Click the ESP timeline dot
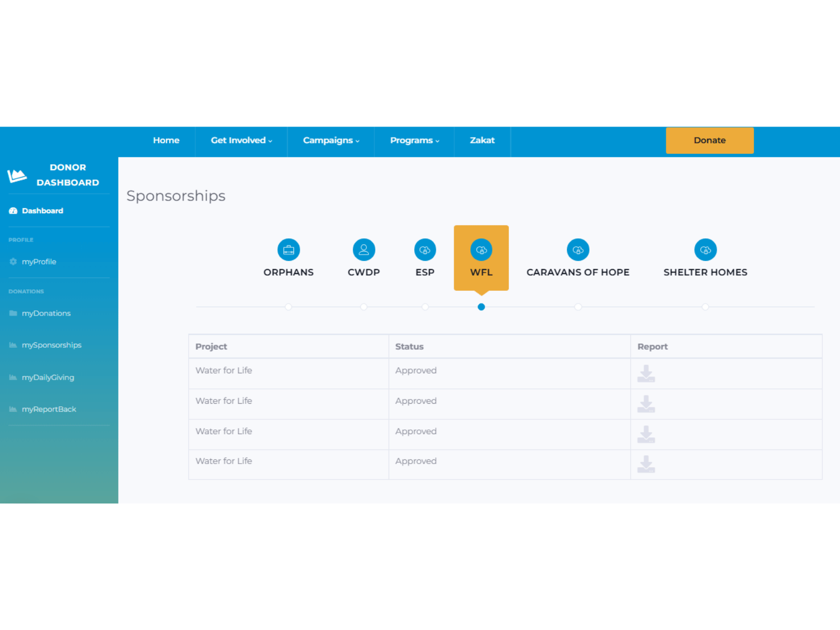 click(x=425, y=307)
